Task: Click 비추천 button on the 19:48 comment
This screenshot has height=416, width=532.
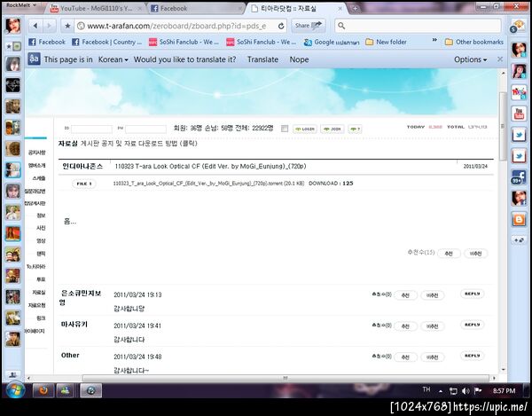Action: (x=433, y=357)
